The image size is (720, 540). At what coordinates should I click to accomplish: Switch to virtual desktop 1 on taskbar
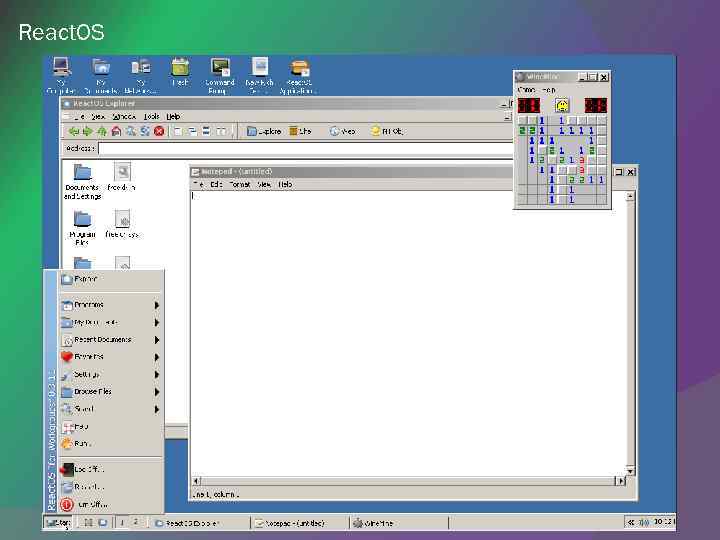122,523
